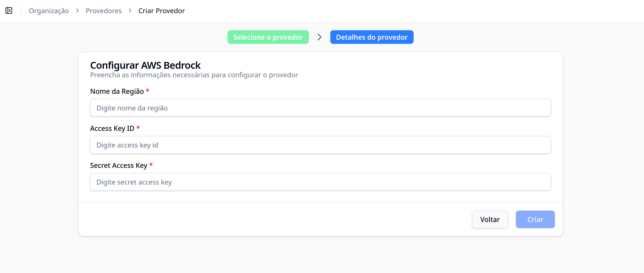Click the sidebar collapse arrow icon
The width and height of the screenshot is (644, 273).
(x=9, y=10)
